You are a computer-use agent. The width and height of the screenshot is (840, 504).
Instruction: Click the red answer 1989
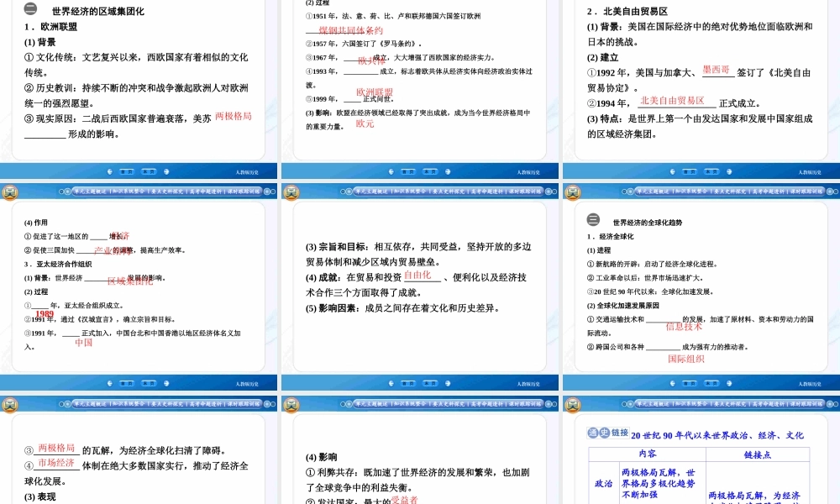pos(45,314)
